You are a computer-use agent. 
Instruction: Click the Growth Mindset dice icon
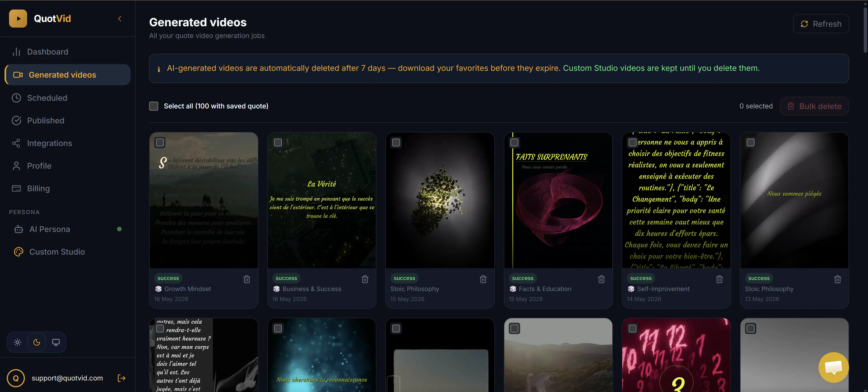click(x=158, y=289)
